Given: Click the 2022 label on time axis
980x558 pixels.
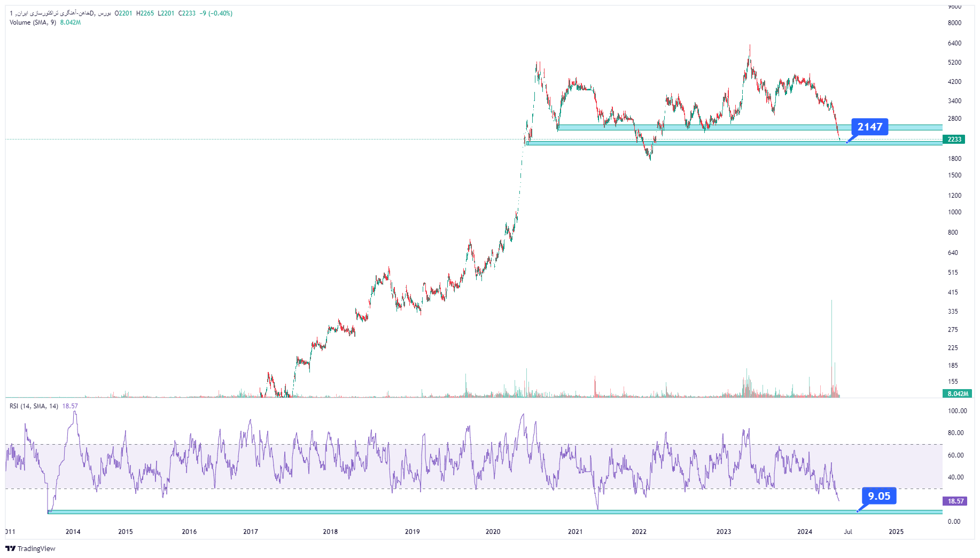Looking at the screenshot, I should pyautogui.click(x=639, y=532).
